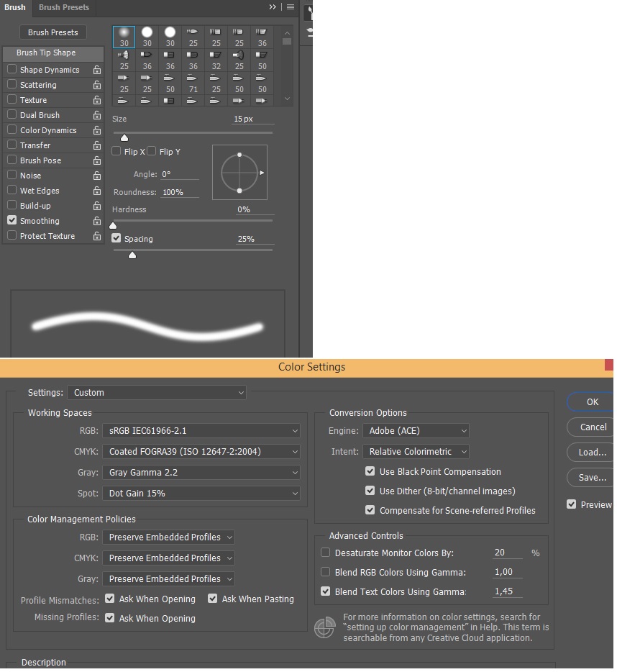The image size is (617, 672).
Task: Click the lock icon next to Shape Dynamics
Action: [97, 70]
